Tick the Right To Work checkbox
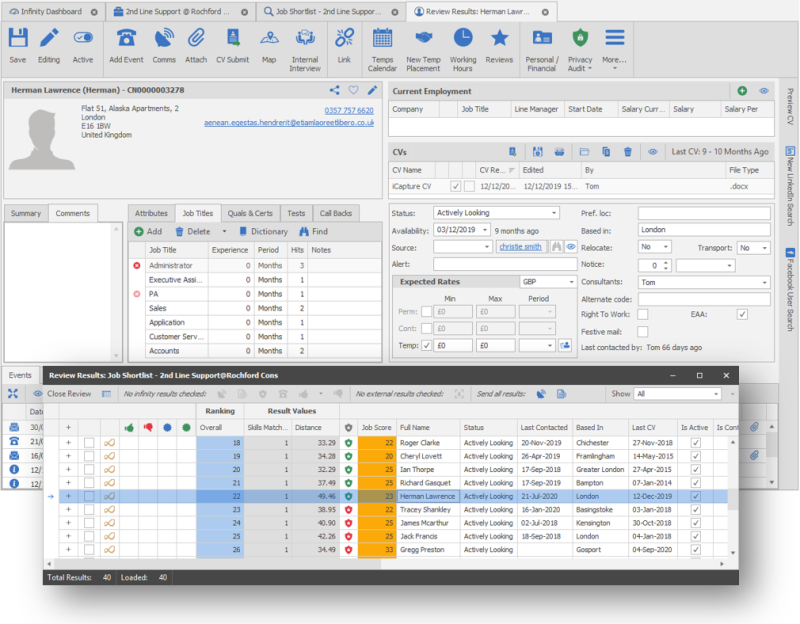Screen dimensions: 800x624 point(643,314)
